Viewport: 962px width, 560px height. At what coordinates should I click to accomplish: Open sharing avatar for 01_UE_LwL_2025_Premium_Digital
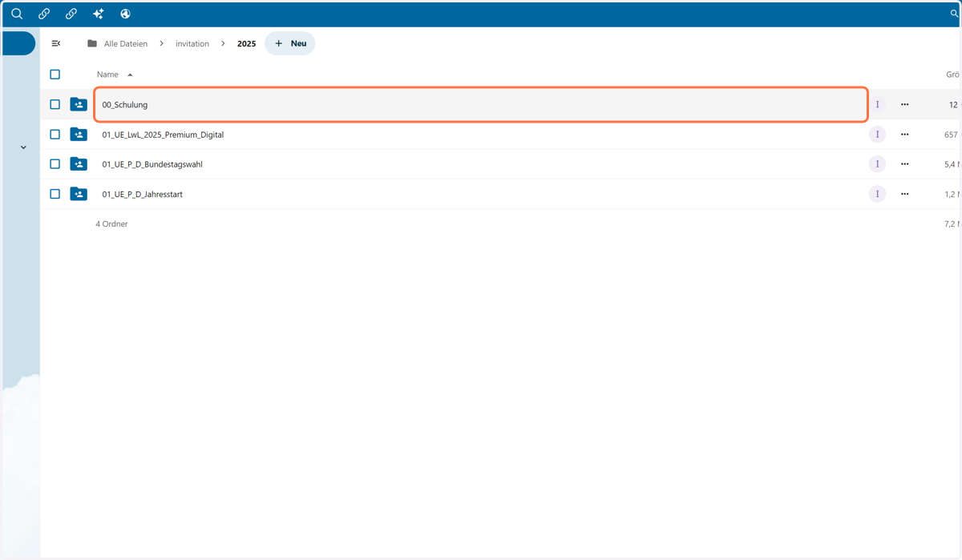(878, 135)
